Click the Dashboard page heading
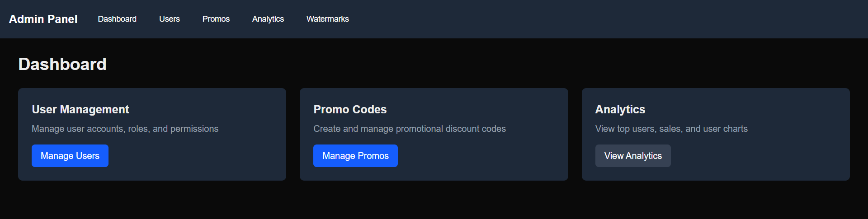This screenshot has height=219, width=868. [62, 64]
